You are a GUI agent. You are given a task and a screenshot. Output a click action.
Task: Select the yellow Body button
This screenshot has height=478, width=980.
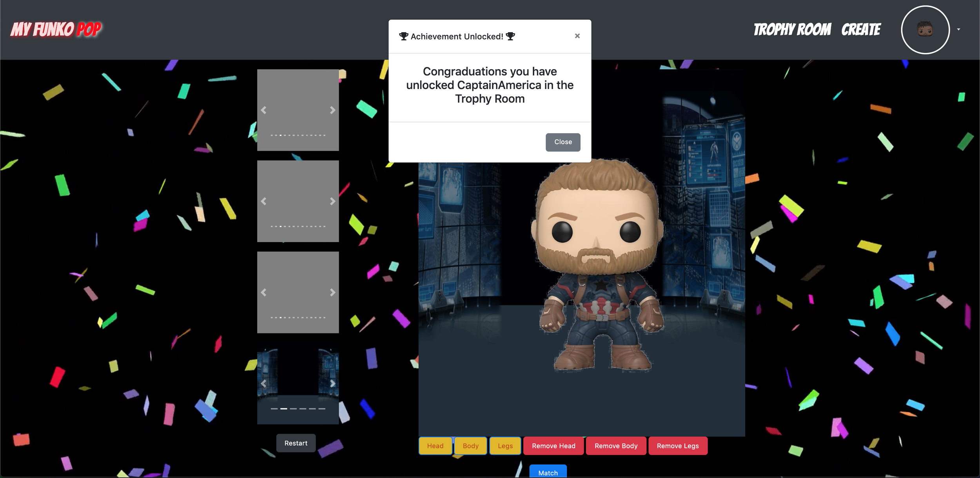470,446
